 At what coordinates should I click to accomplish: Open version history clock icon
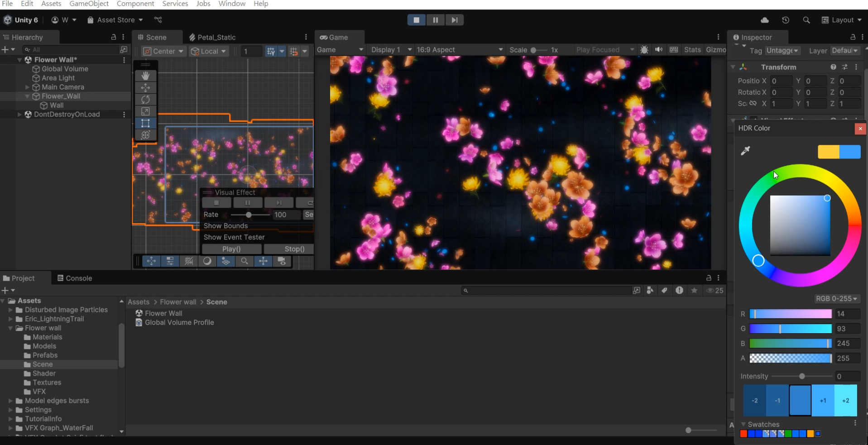(786, 20)
